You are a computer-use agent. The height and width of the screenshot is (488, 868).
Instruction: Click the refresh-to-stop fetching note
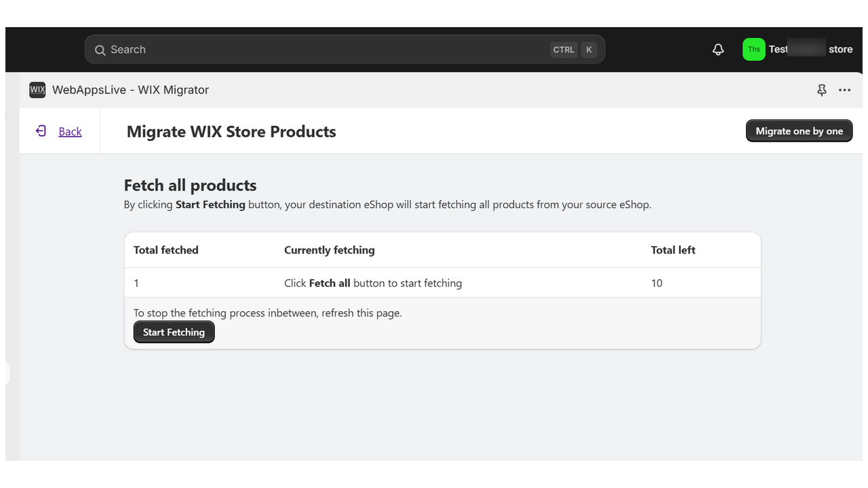click(268, 313)
